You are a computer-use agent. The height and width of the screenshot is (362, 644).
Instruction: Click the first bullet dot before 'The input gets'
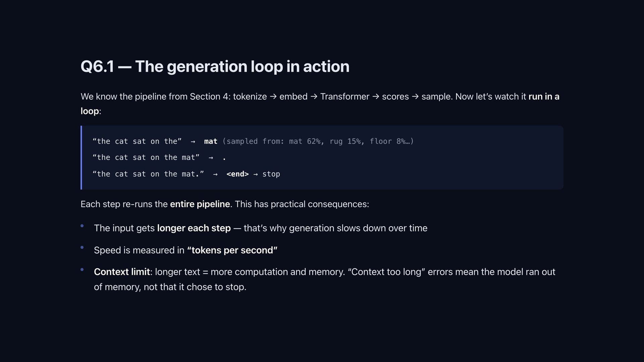(82, 226)
